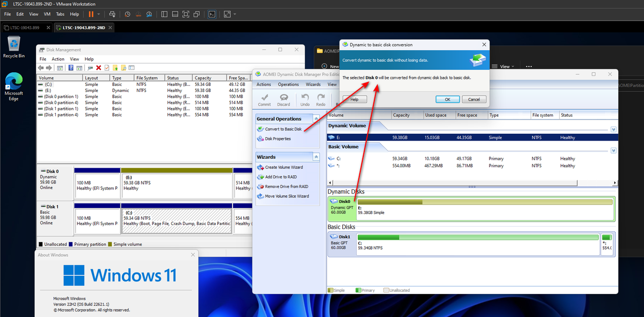This screenshot has height=317, width=644.
Task: Select Remove Drive from RAID wizard
Action: click(x=282, y=186)
